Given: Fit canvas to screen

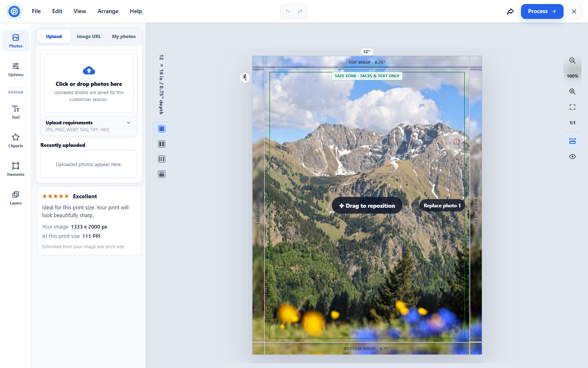Looking at the screenshot, I should click(x=572, y=107).
